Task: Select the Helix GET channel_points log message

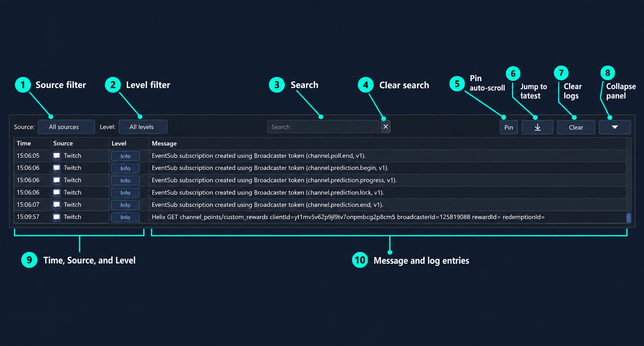Action: pyautogui.click(x=348, y=217)
